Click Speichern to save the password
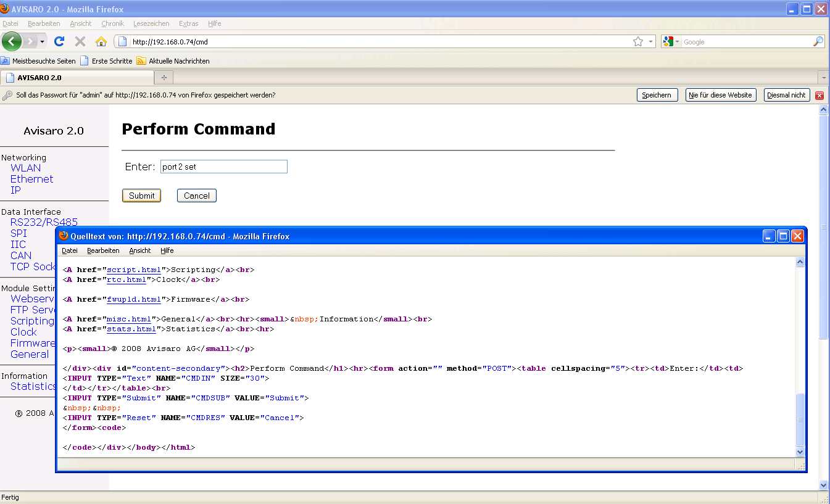 click(657, 95)
